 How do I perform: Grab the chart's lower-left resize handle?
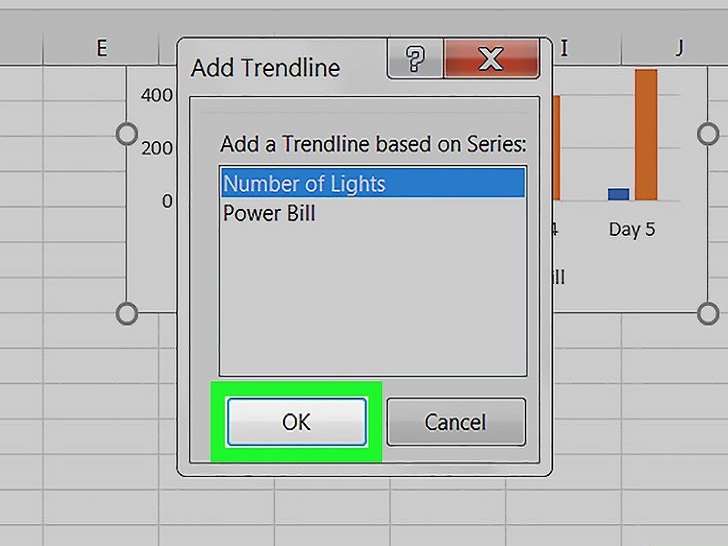[x=126, y=313]
